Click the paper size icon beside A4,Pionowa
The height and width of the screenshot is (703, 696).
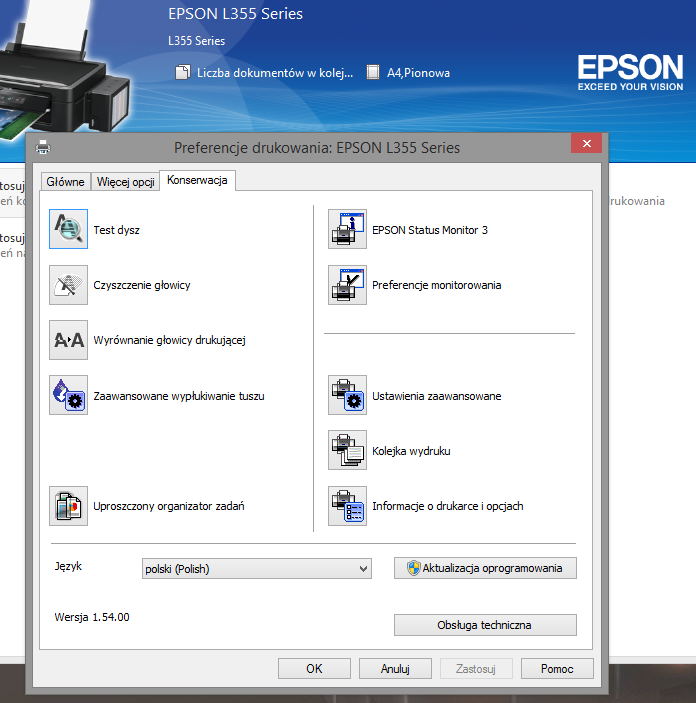pos(373,72)
